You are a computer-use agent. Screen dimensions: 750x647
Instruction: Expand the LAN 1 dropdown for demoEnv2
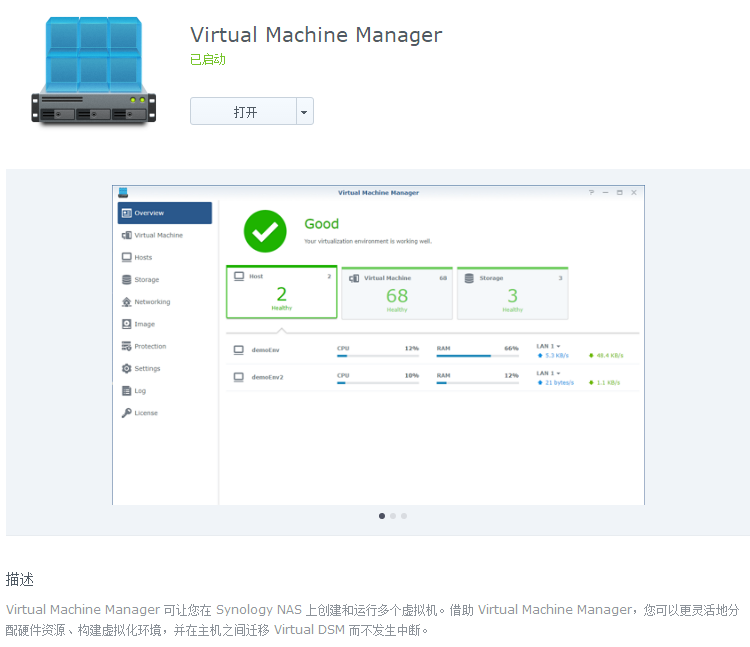point(558,373)
